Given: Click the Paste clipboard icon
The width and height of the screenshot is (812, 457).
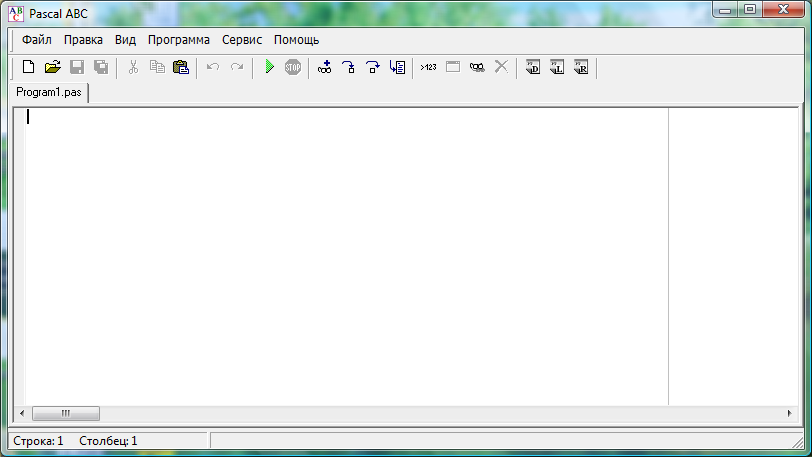Looking at the screenshot, I should [181, 67].
